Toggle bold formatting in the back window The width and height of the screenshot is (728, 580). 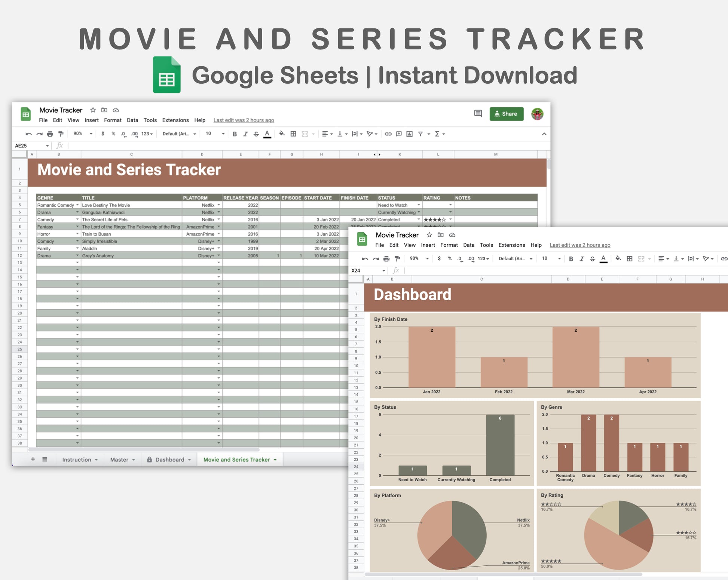coord(235,134)
